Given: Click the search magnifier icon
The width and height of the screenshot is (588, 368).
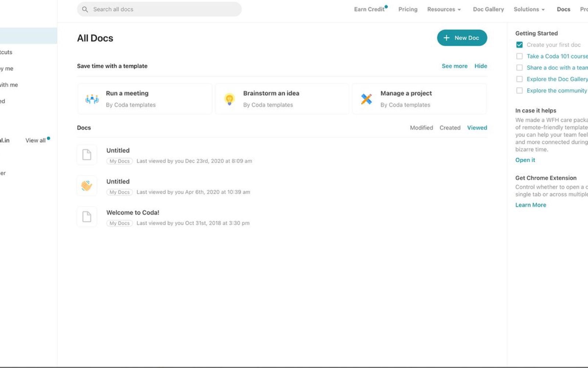Looking at the screenshot, I should coord(85,9).
